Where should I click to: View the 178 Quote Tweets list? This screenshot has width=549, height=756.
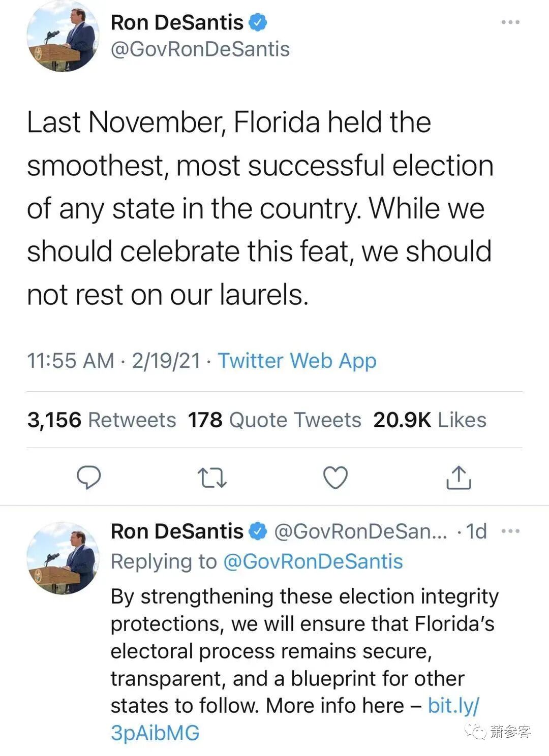[x=274, y=420]
